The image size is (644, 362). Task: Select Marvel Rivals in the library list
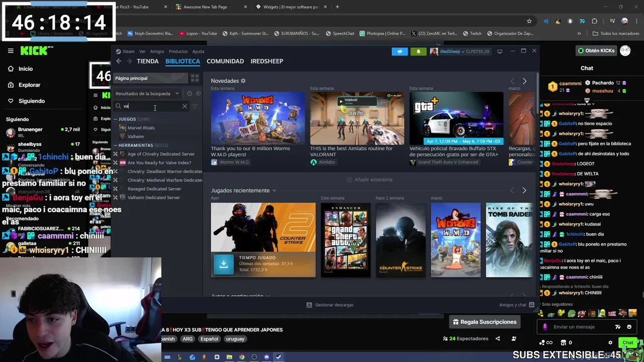click(x=141, y=128)
